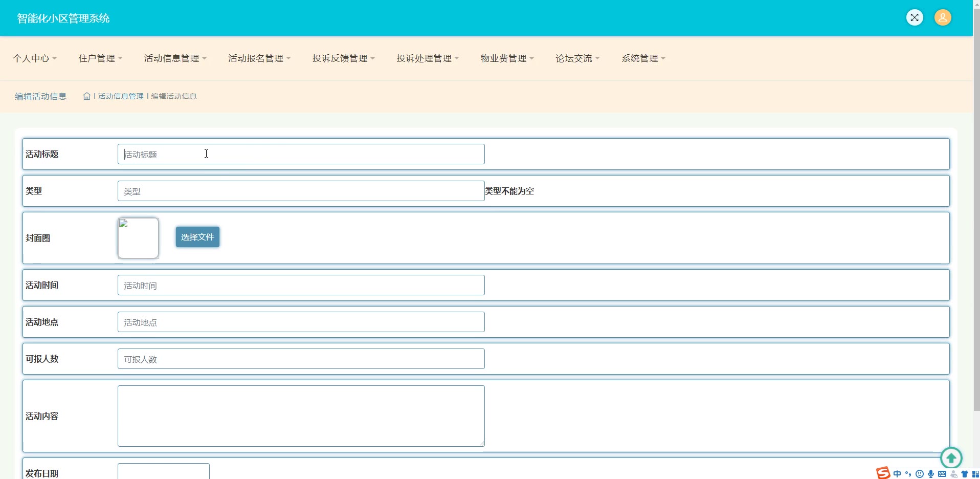Focus the 可报人数 input field
980x479 pixels.
point(301,359)
